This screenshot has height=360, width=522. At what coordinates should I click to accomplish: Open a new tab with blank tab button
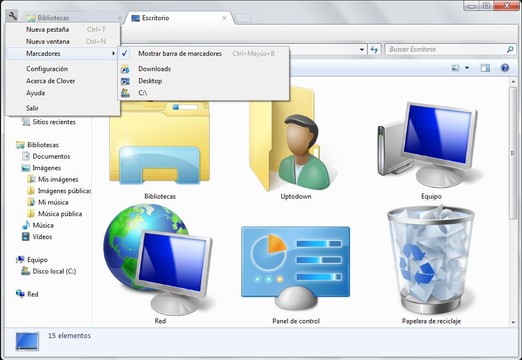(x=242, y=19)
